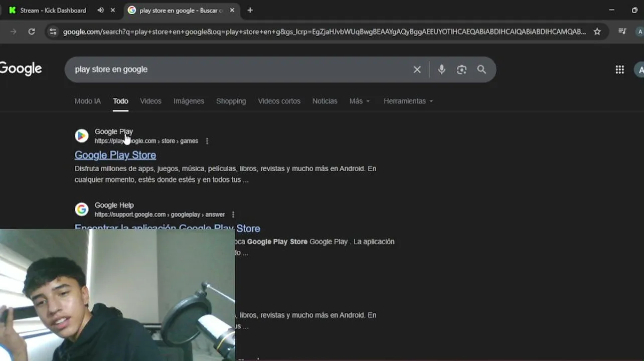Open the Shopping search tab

(x=231, y=101)
